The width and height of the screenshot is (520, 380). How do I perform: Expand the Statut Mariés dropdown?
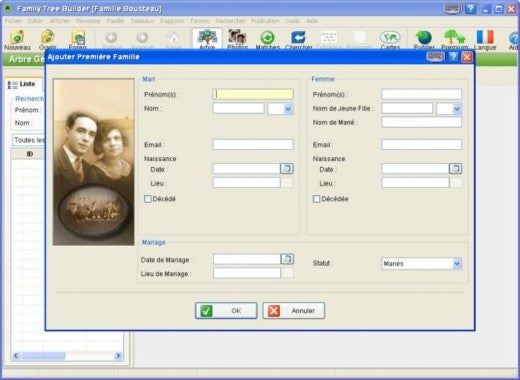(457, 264)
